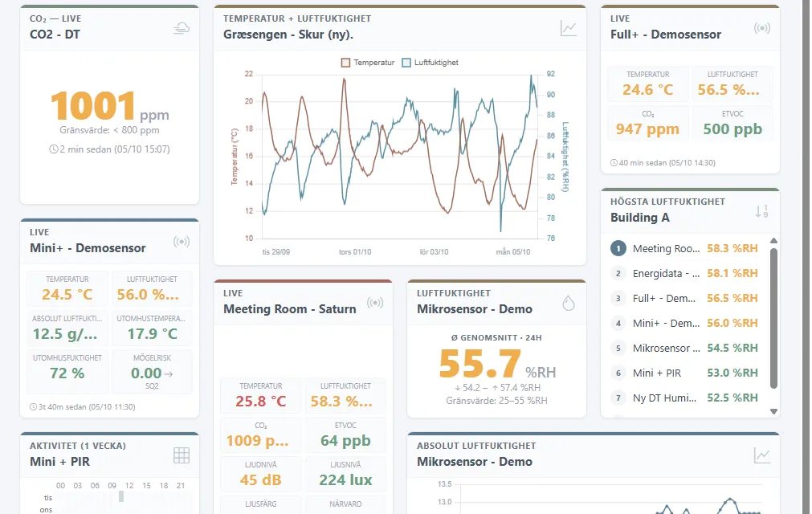The image size is (812, 514).
Task: Open the Full+ - Demosensor card title
Action: (666, 35)
